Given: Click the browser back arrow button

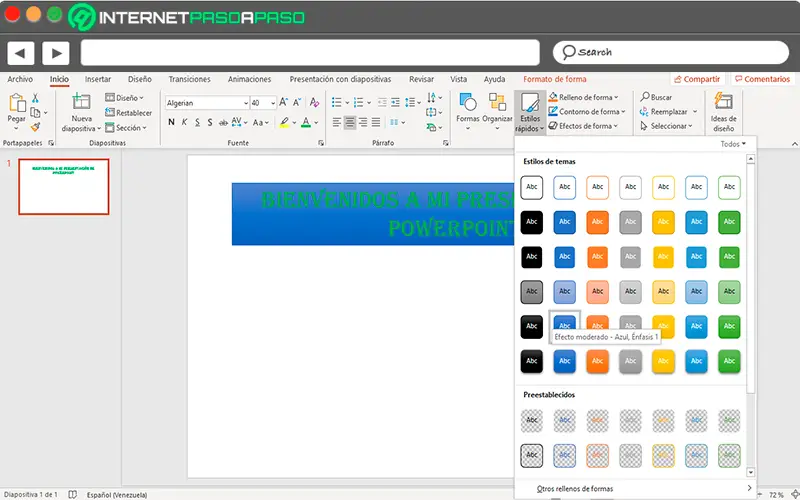Looking at the screenshot, I should click(20, 53).
